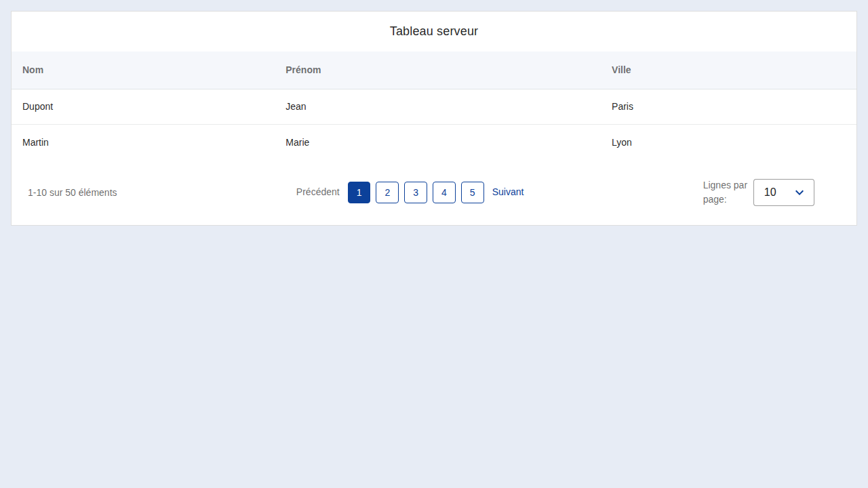The image size is (868, 488).
Task: Click the chevron in rows-per-page selector
Action: 800,192
